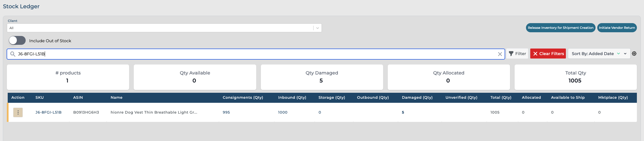
Task: Click the Initiate Vendor Return button
Action: [617, 28]
